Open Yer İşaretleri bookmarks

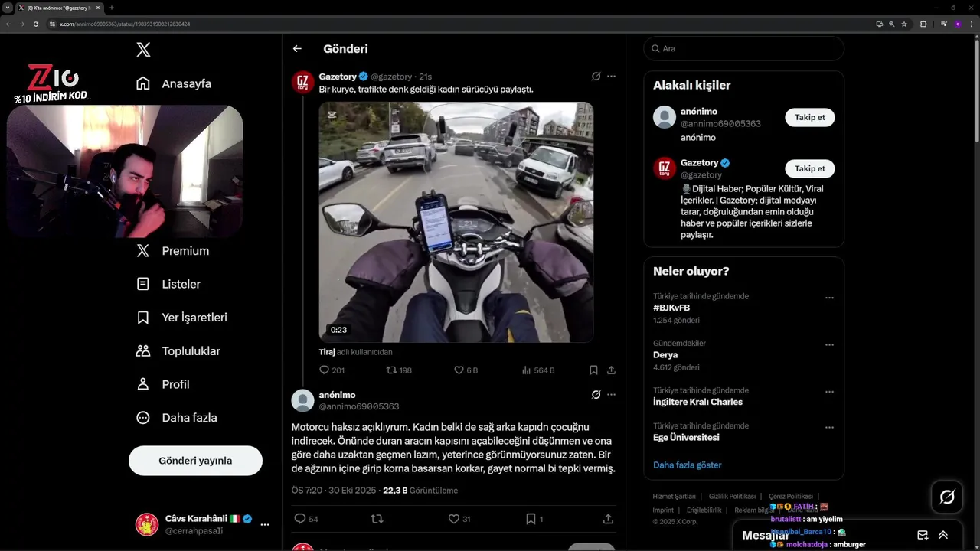pos(181,318)
